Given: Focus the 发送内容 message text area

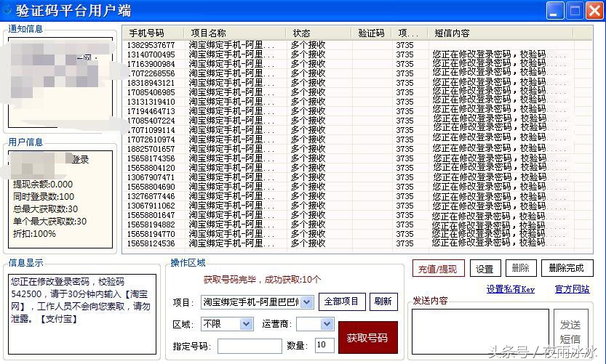Looking at the screenshot, I should (x=480, y=331).
